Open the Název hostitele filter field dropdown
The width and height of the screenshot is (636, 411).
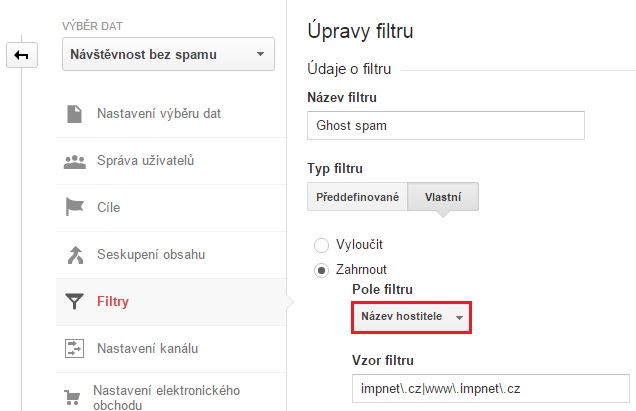[411, 317]
